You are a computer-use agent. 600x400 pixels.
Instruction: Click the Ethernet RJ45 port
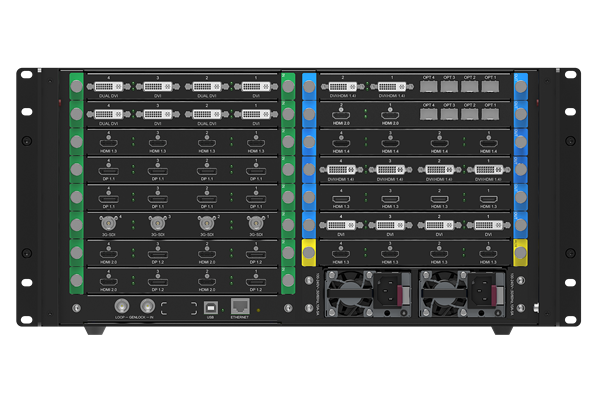(x=240, y=307)
